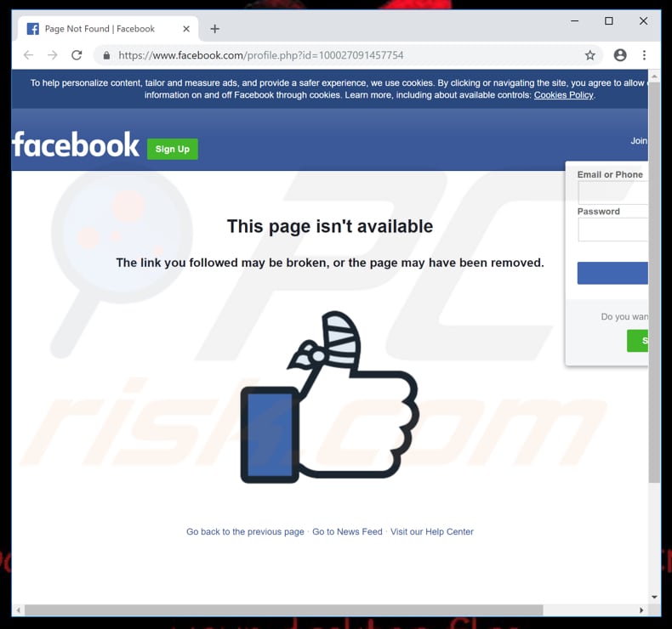Click the browser forward arrow
Viewport: 672px width, 629px height.
[52, 55]
